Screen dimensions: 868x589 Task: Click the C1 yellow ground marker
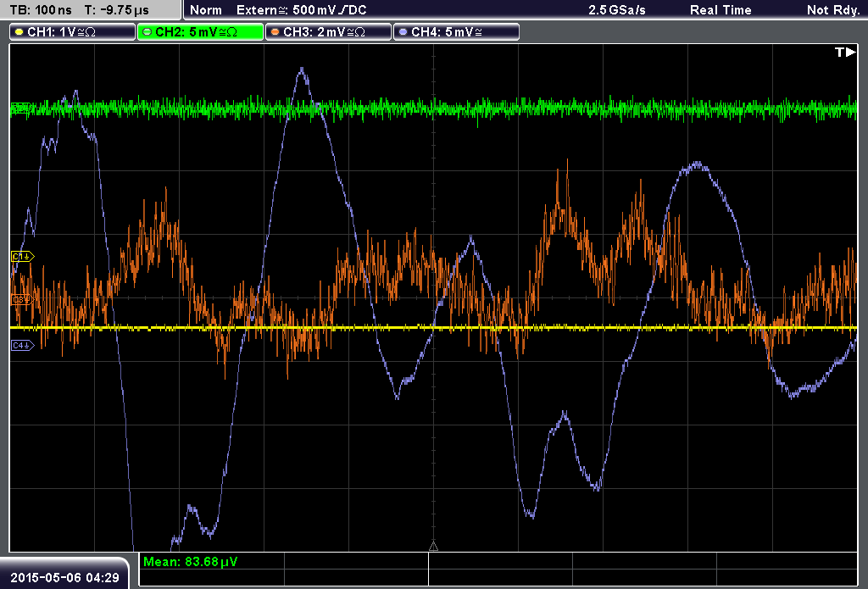click(x=22, y=256)
